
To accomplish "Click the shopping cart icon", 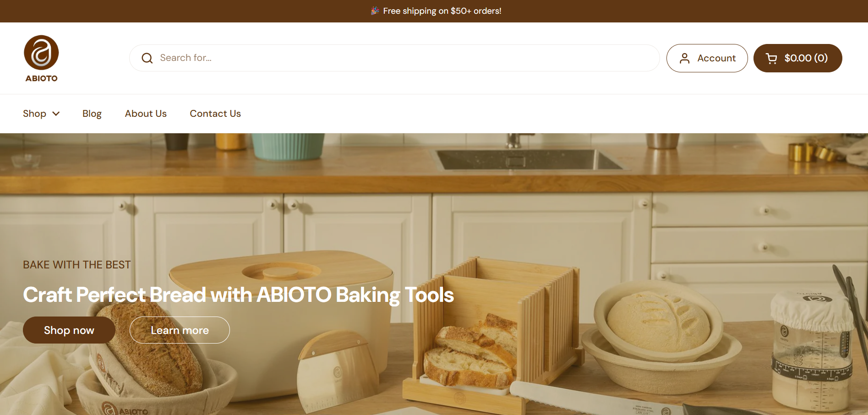I will click(771, 58).
